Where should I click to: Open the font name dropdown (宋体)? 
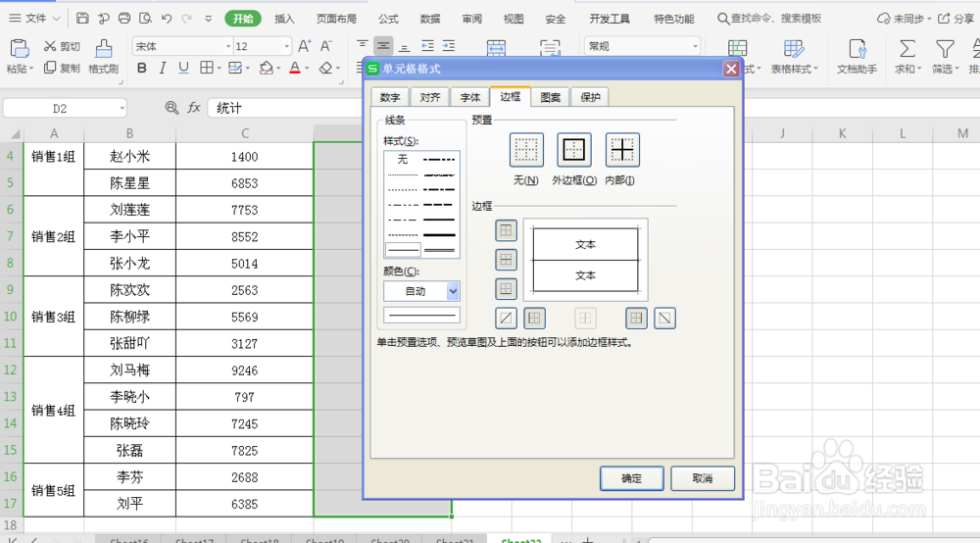point(228,46)
